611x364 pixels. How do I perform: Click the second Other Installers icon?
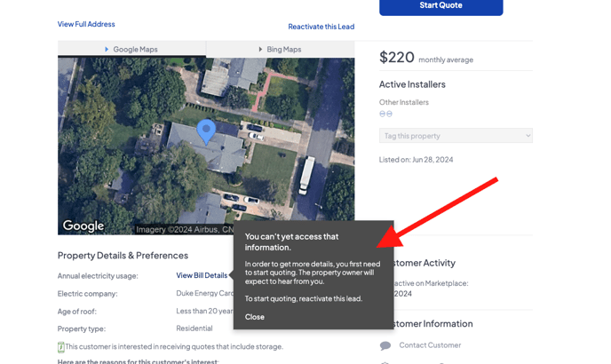[389, 114]
